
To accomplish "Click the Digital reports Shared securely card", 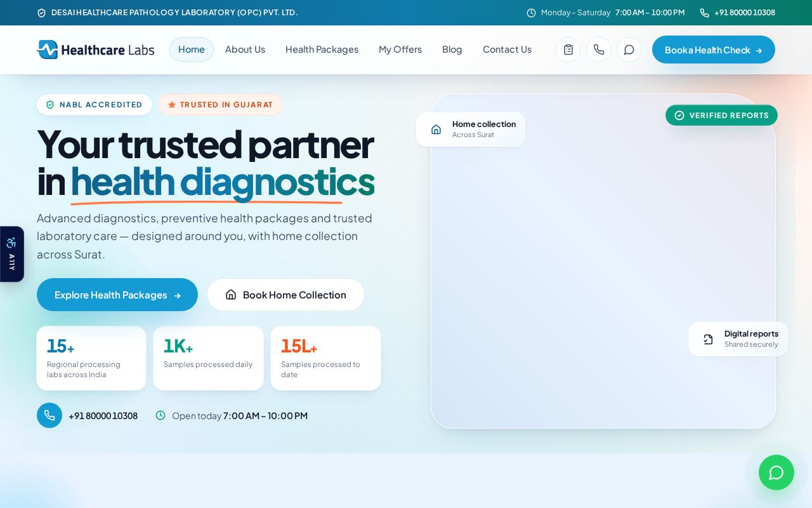I will (738, 339).
